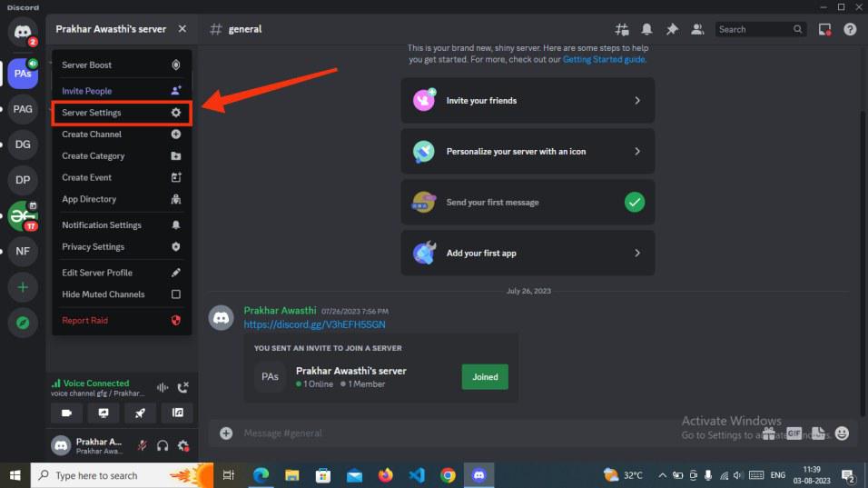Open the NF server
Viewport: 868px width, 488px height.
[x=23, y=252]
